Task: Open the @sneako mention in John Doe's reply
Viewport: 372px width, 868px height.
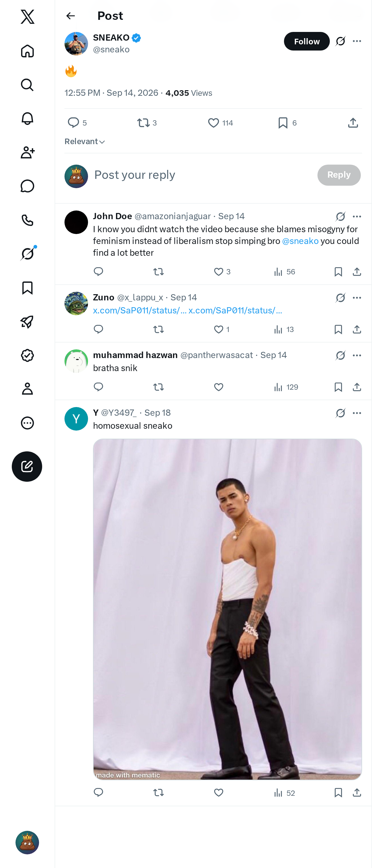Action: click(x=300, y=241)
